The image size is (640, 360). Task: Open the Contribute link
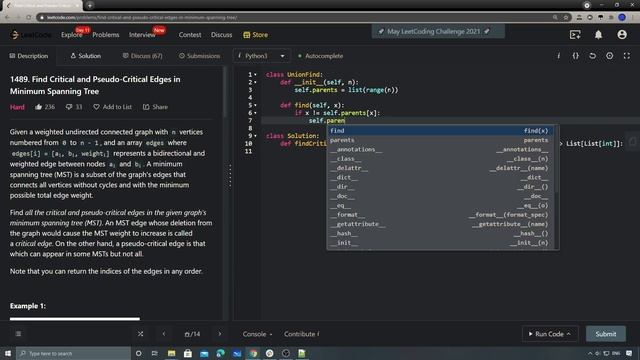pyautogui.click(x=302, y=334)
